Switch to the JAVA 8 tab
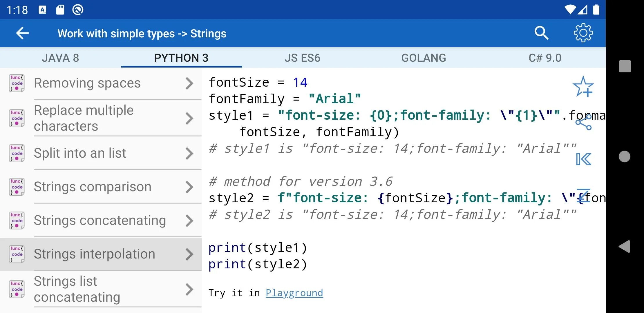Viewport: 644px width, 313px height. [60, 58]
